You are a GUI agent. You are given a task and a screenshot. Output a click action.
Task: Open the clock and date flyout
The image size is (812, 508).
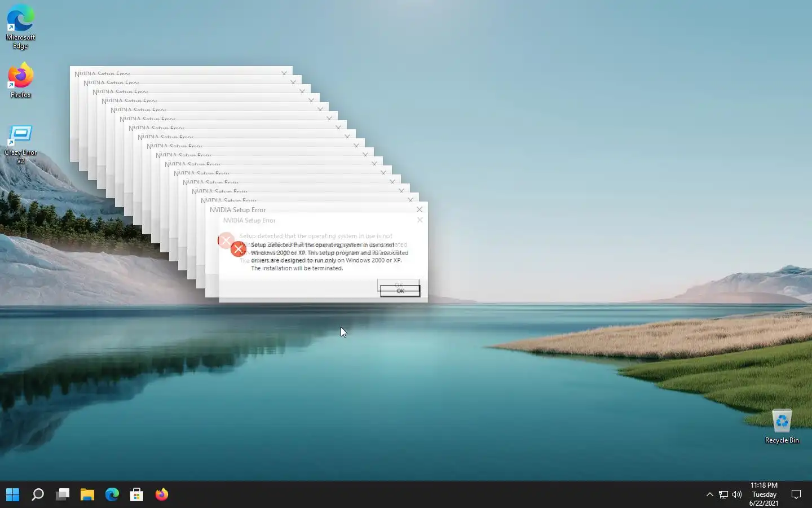point(764,494)
